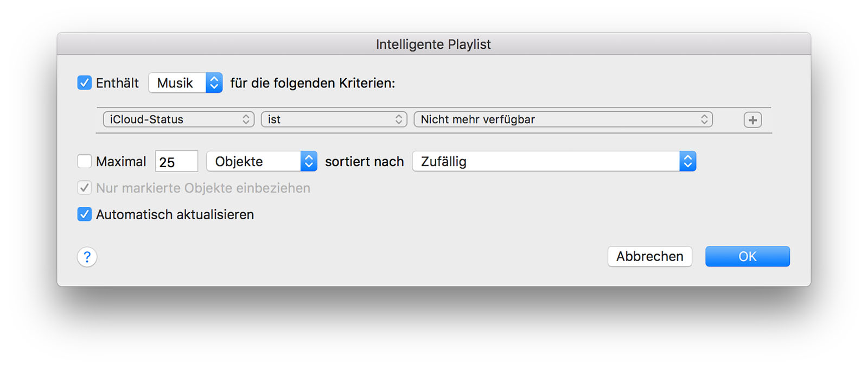Click the Maximal number field showing 25

pos(177,162)
